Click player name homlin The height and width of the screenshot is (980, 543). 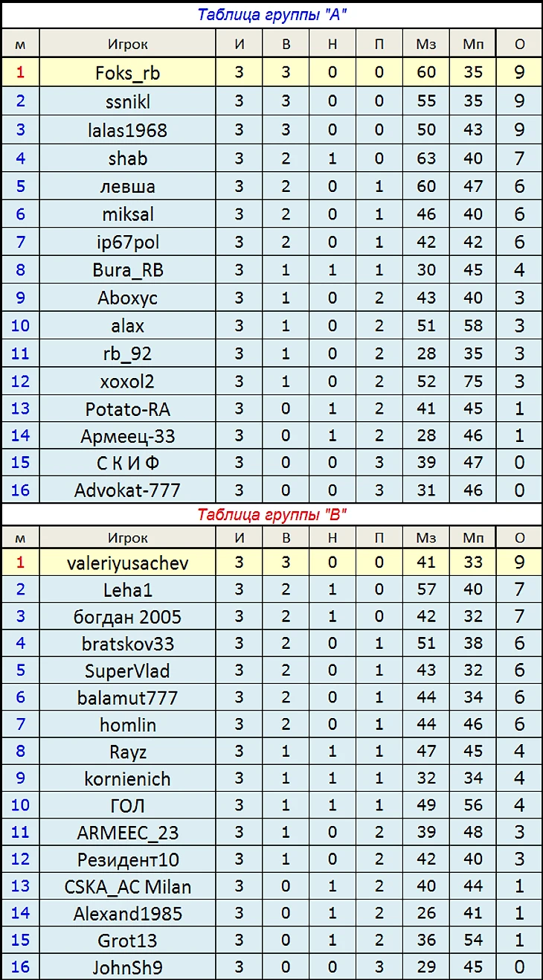pos(127,725)
